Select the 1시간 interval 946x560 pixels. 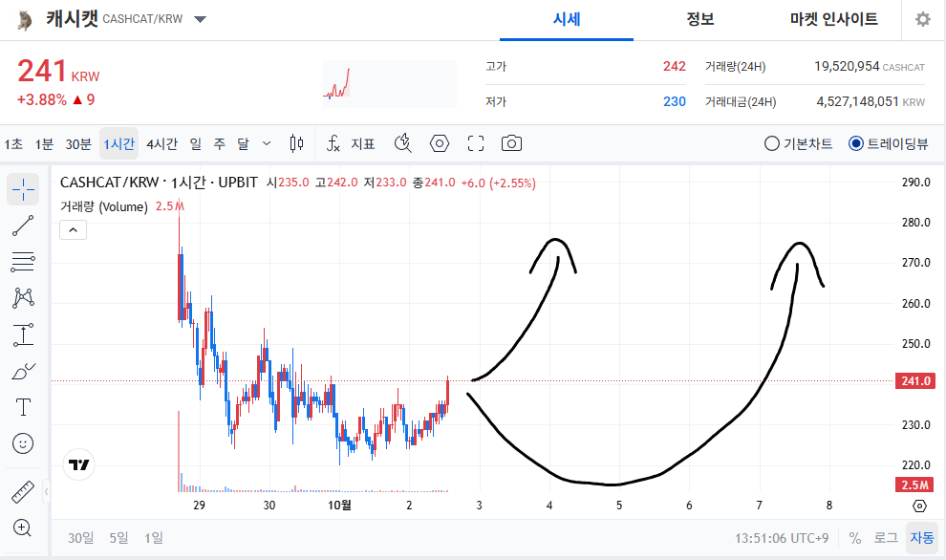click(118, 143)
